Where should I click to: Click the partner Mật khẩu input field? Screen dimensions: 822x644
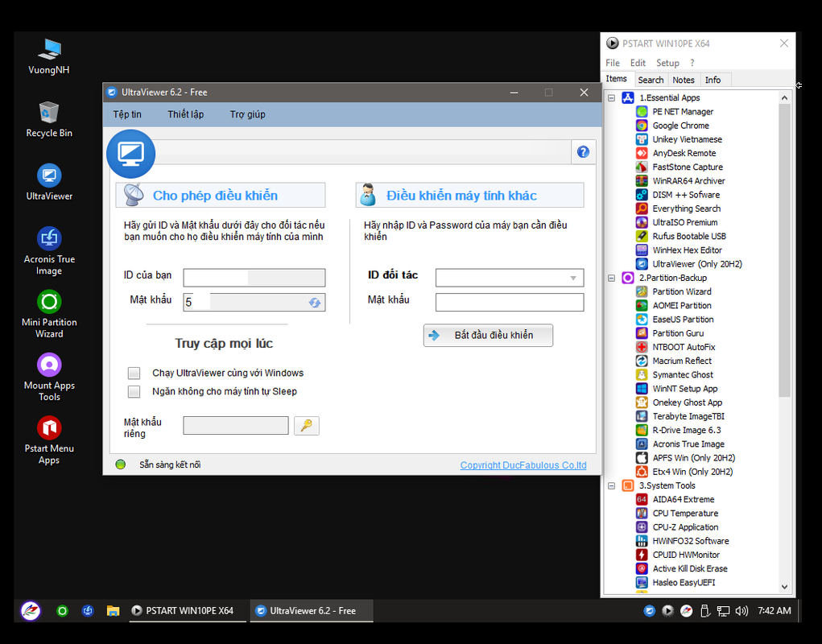pyautogui.click(x=510, y=303)
